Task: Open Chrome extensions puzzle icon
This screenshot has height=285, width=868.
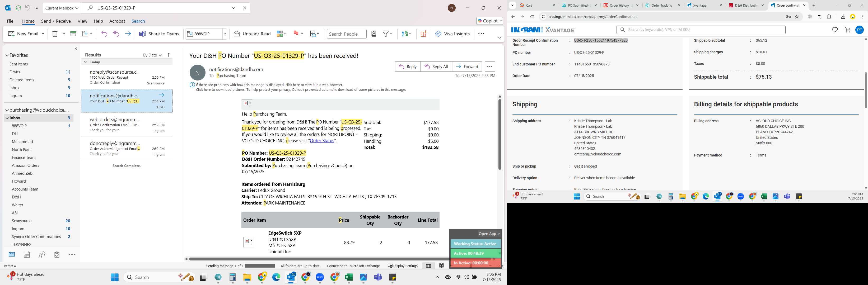Action: (829, 16)
